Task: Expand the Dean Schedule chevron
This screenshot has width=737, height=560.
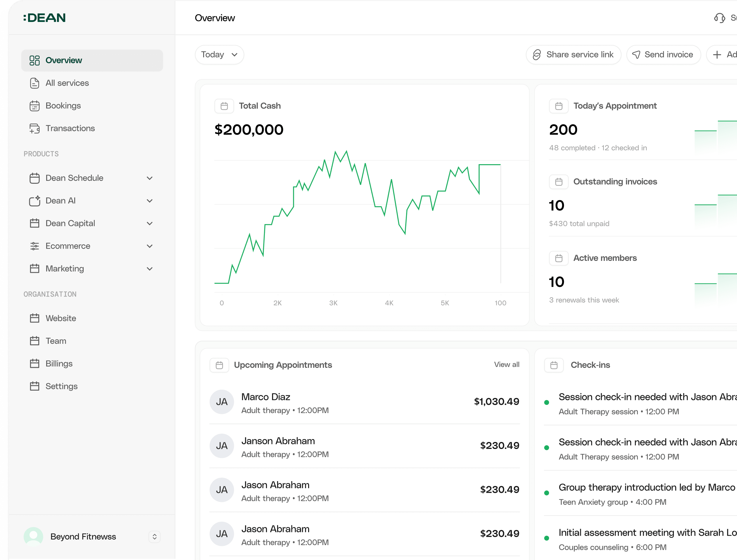Action: point(149,178)
